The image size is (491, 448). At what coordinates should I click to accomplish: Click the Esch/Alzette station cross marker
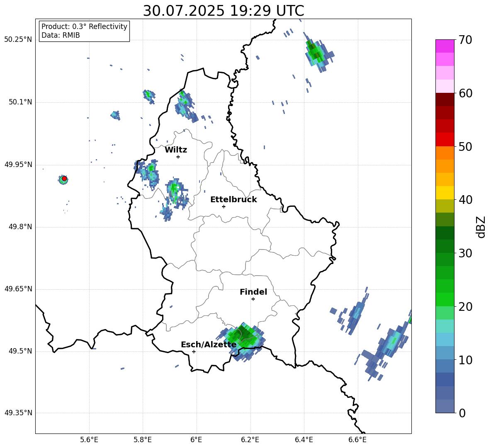194,351
